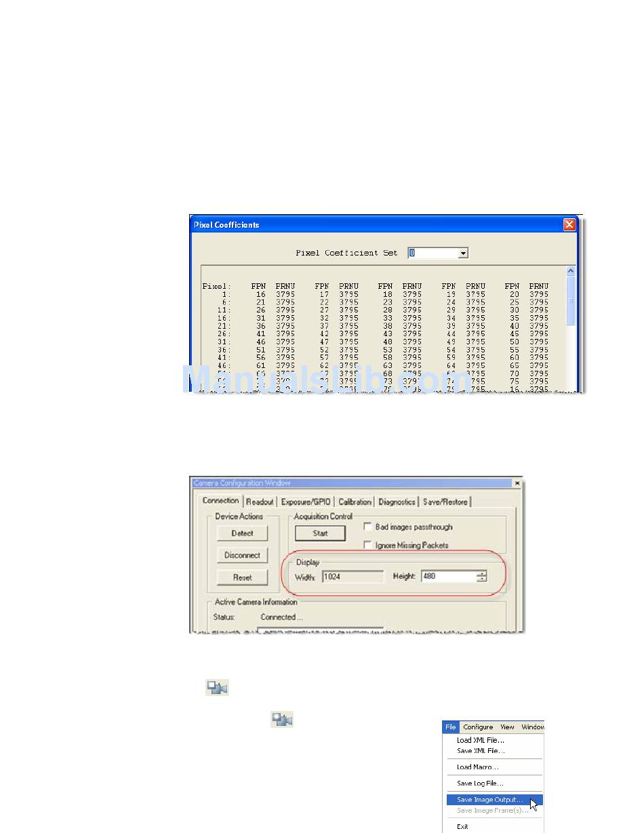Start image acquisition
This screenshot has height=833, width=644.
tap(320, 533)
